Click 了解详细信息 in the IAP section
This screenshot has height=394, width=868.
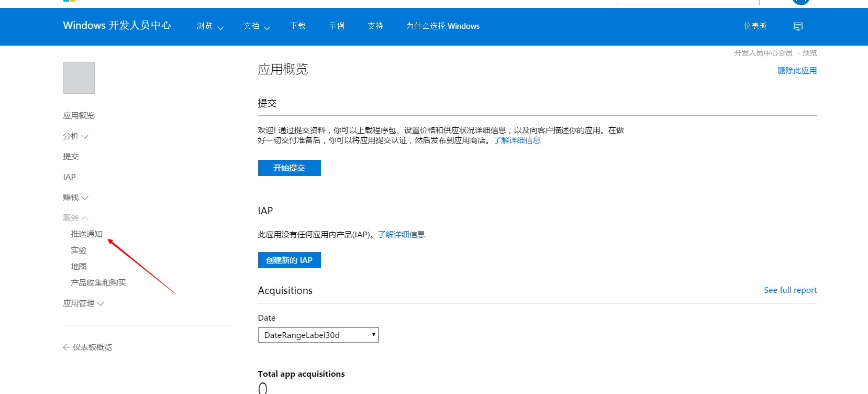(x=402, y=235)
